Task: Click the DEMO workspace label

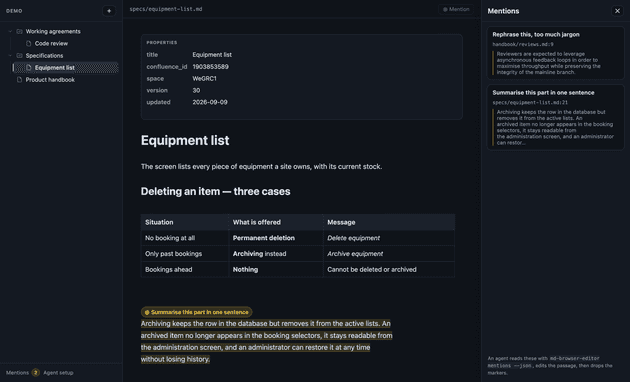Action: point(14,11)
